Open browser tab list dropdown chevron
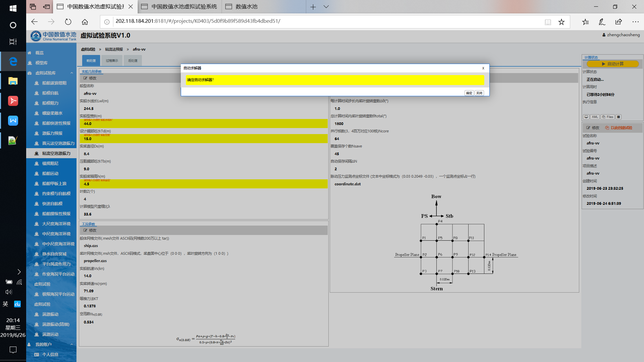644x362 pixels. 326,7
